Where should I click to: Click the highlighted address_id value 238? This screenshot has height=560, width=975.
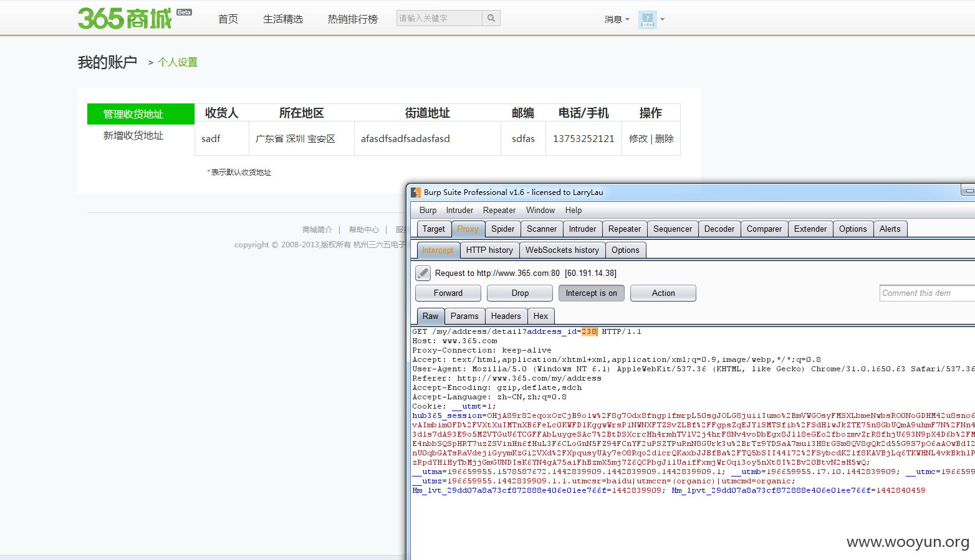click(x=589, y=332)
